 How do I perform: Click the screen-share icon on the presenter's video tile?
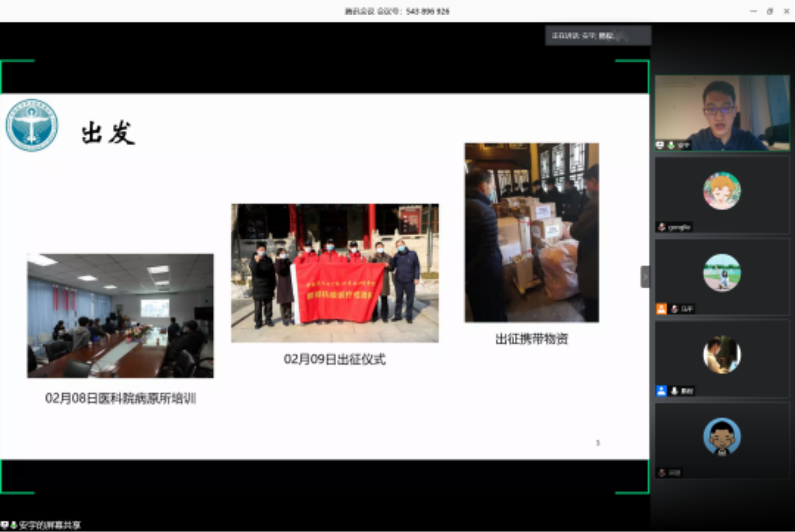660,145
